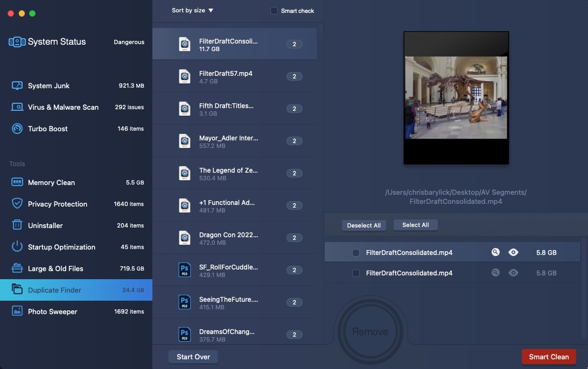Click the Startup Optimization power icon
The height and width of the screenshot is (369, 588).
click(17, 246)
